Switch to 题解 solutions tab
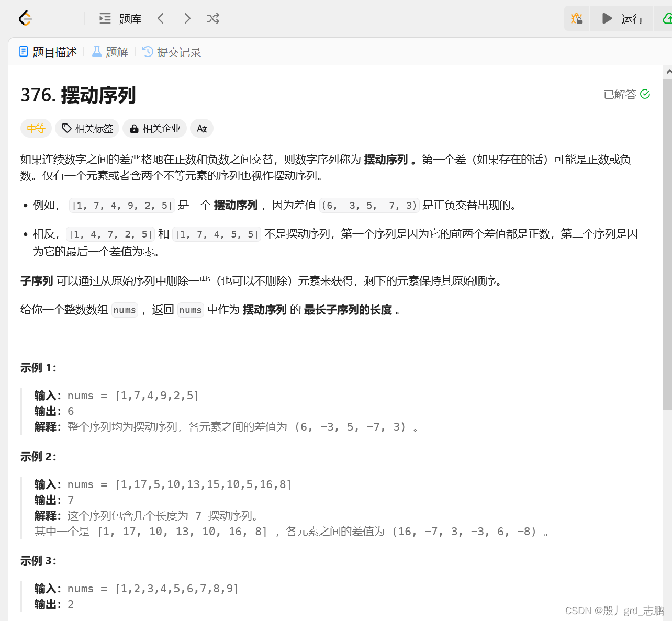Image resolution: width=672 pixels, height=621 pixels. pos(110,52)
